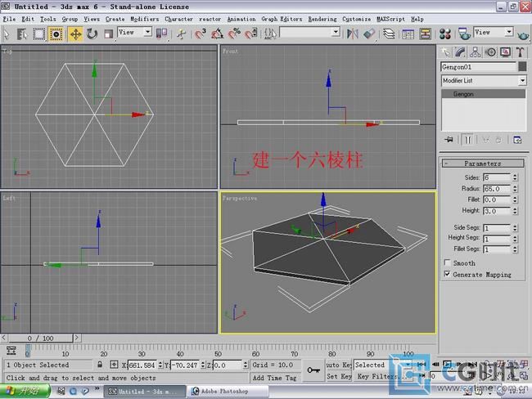Viewport: 532px width, 399px height.
Task: Toggle Spinner Snap
Action: pos(251,34)
